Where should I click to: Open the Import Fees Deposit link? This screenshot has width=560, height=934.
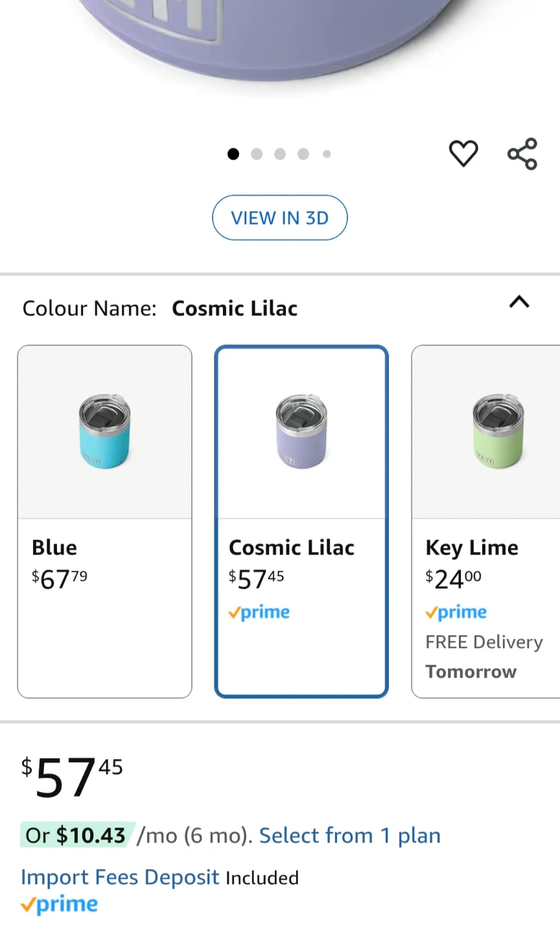point(120,877)
